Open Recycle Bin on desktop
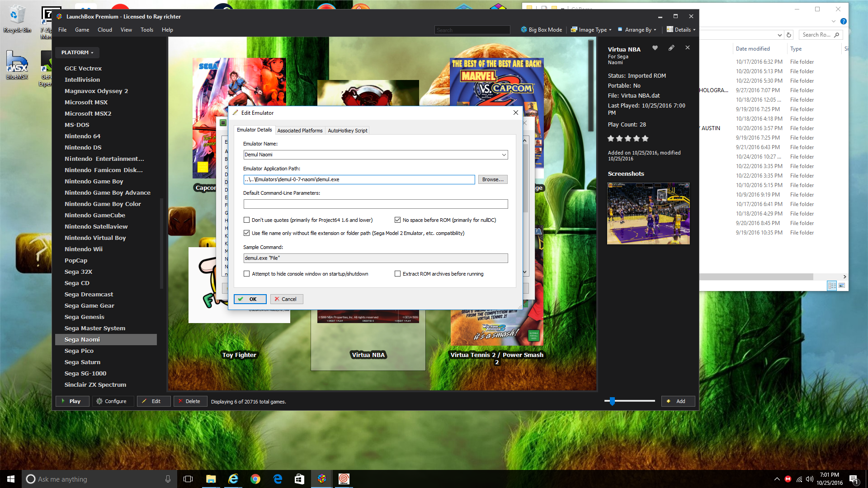 tap(17, 19)
